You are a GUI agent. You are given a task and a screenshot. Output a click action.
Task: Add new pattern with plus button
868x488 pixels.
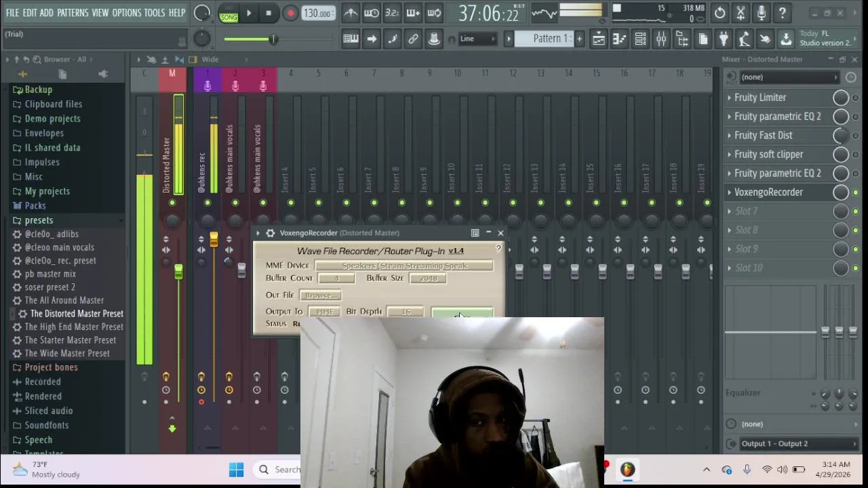point(579,39)
